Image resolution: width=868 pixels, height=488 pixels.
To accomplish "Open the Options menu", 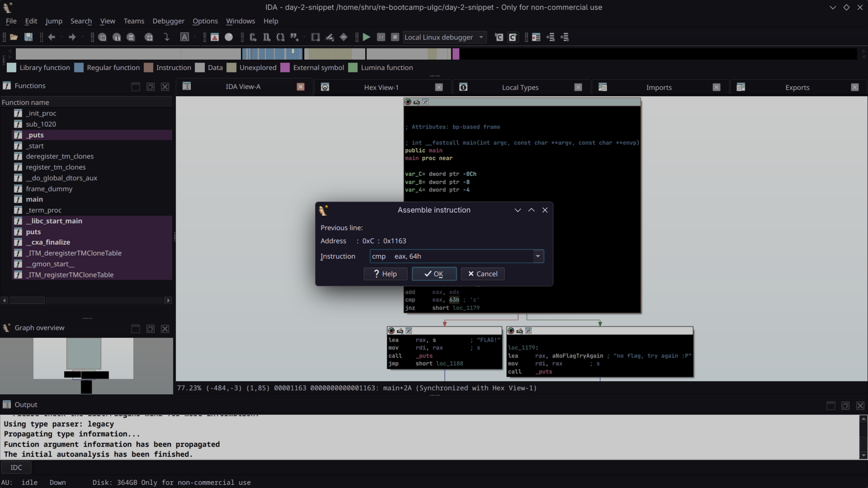I will (205, 21).
